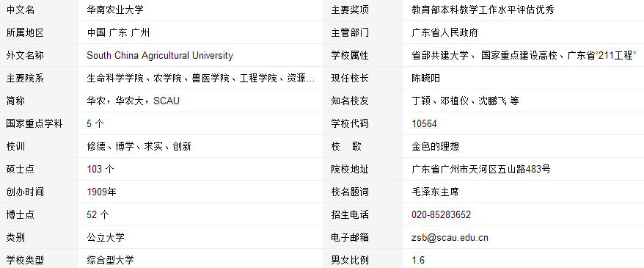Viewport: 644px width, 268px height.
Task: Click the South China Agricultural University link
Action: click(160, 56)
